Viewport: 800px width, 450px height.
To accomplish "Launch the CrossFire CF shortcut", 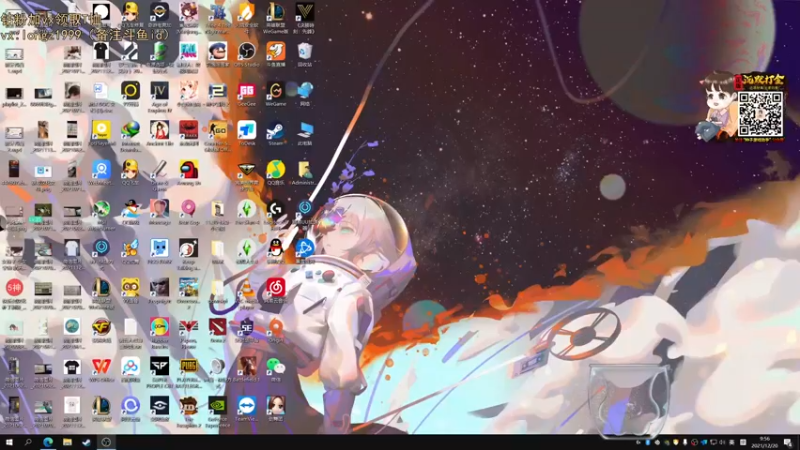I will [x=101, y=330].
